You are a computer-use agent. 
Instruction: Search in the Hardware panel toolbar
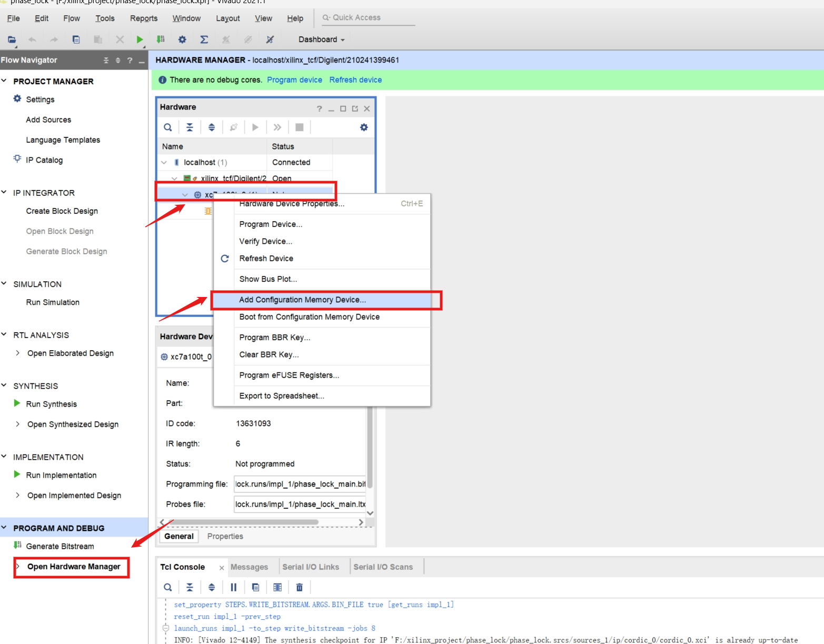tap(167, 127)
